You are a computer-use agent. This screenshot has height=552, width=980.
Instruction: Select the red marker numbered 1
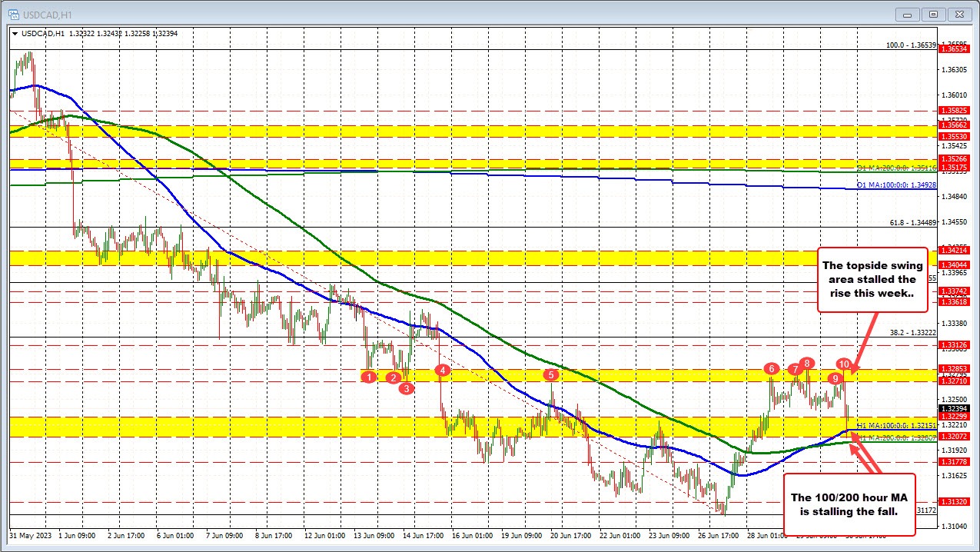(369, 377)
